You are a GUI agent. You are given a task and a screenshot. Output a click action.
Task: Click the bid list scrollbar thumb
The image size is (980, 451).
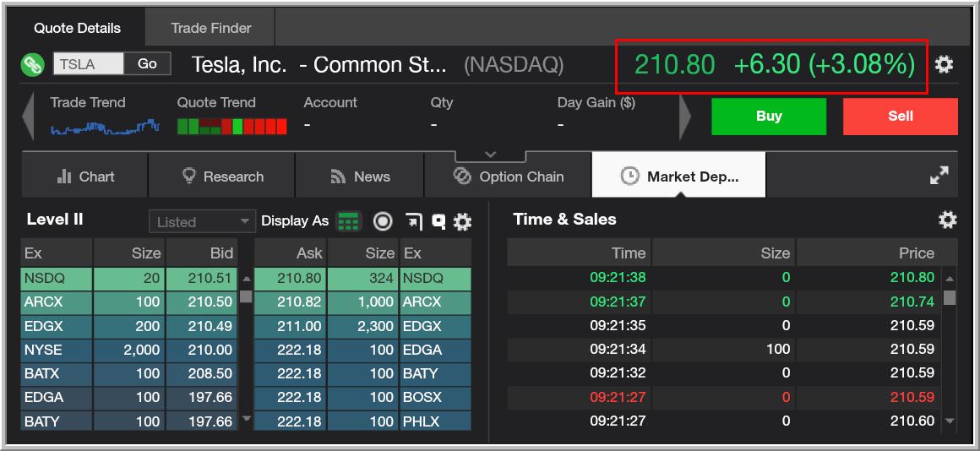246,296
